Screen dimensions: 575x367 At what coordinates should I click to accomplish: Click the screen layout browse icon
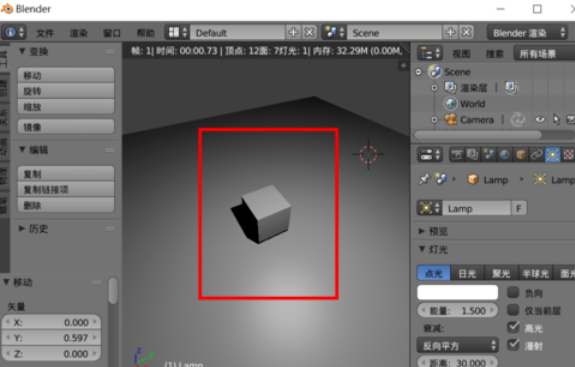[177, 33]
